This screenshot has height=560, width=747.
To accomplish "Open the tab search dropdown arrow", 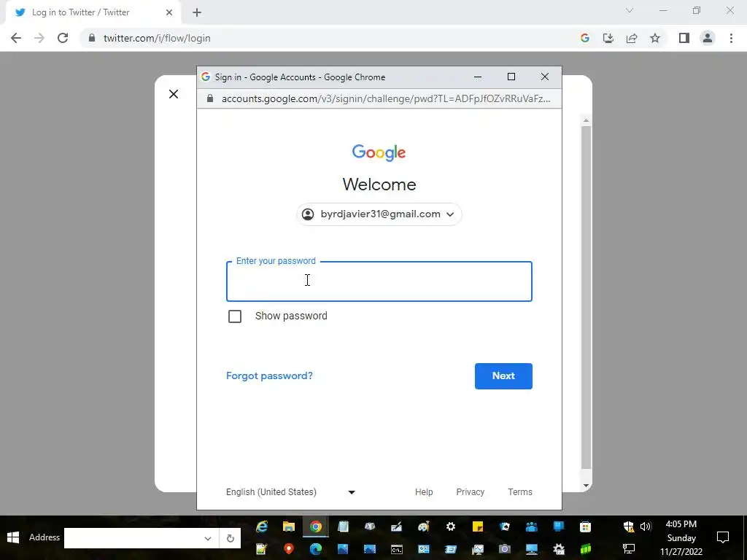I will point(630,10).
